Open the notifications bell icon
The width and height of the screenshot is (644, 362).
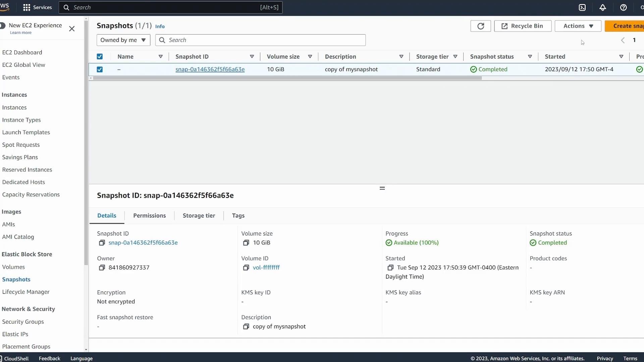pyautogui.click(x=603, y=7)
